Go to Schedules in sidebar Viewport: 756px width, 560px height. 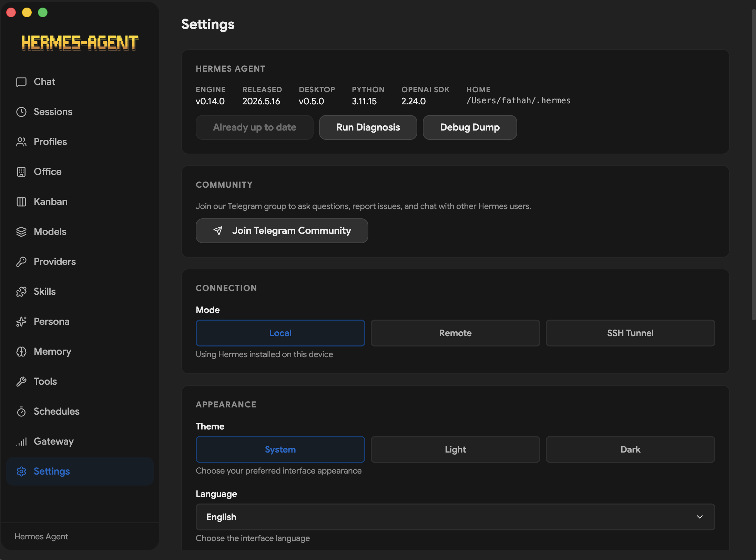tap(80, 412)
